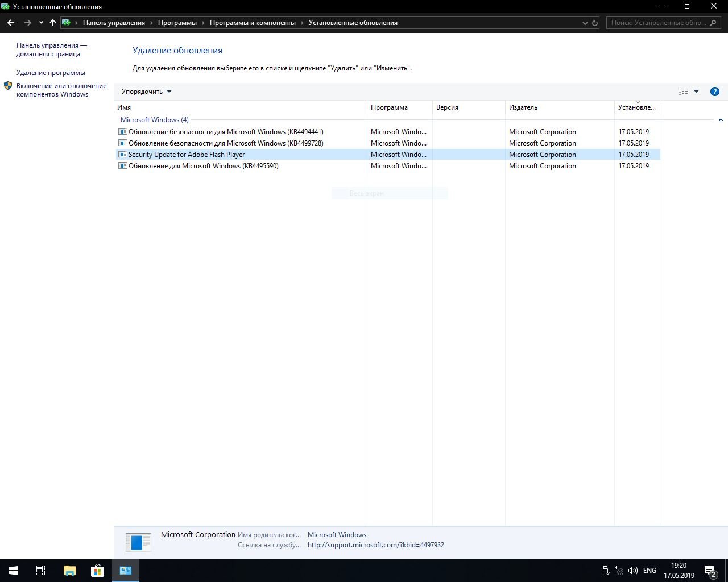Screen dimensions: 728x582
Task: Click the icon of KB4499728 update
Action: pos(122,143)
